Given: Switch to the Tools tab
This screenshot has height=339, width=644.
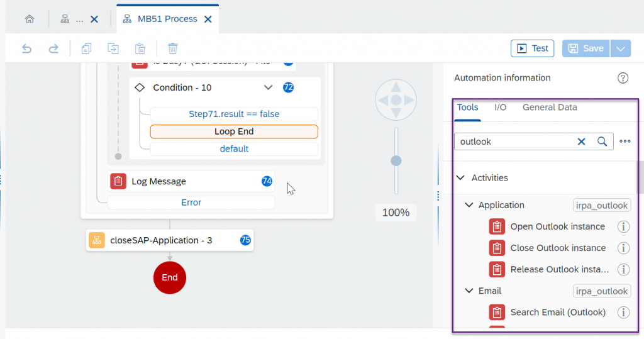Looking at the screenshot, I should (467, 108).
